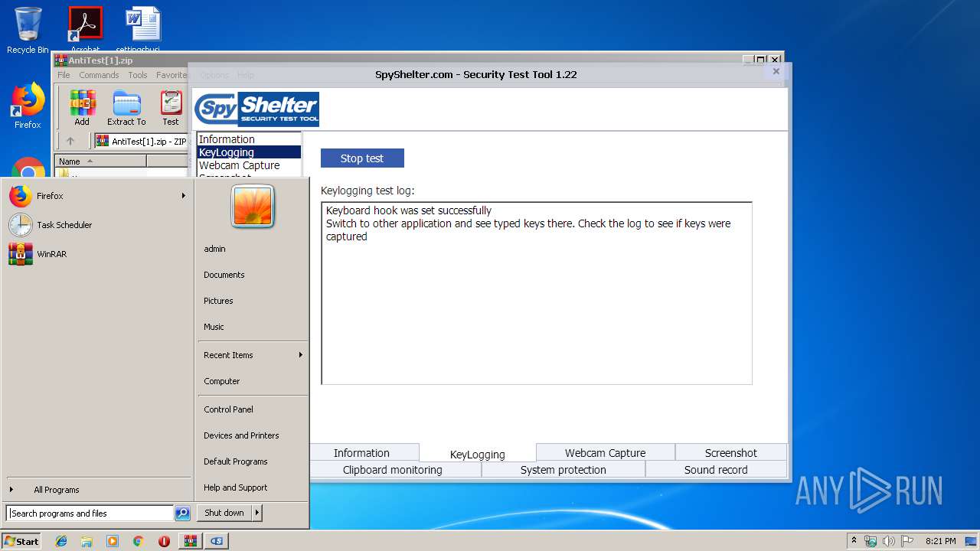Open Task Scheduler from the Start menu
The height and width of the screenshot is (551, 980).
(98, 225)
